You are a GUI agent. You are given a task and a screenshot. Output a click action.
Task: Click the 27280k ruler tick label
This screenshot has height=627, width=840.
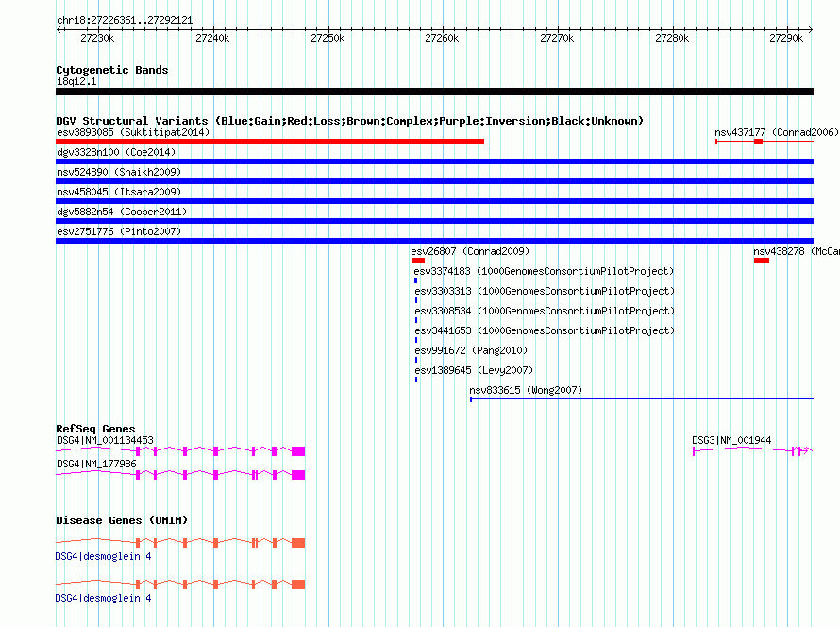pyautogui.click(x=672, y=38)
